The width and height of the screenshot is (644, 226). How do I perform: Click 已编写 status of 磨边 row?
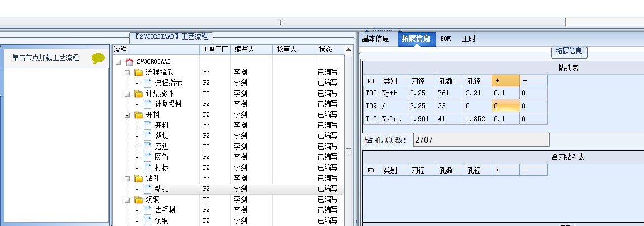pyautogui.click(x=328, y=146)
